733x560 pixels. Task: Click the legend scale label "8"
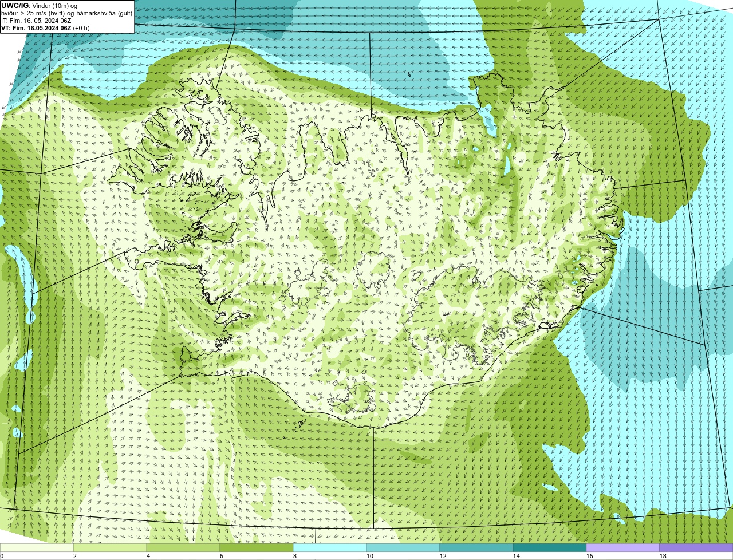click(295, 556)
